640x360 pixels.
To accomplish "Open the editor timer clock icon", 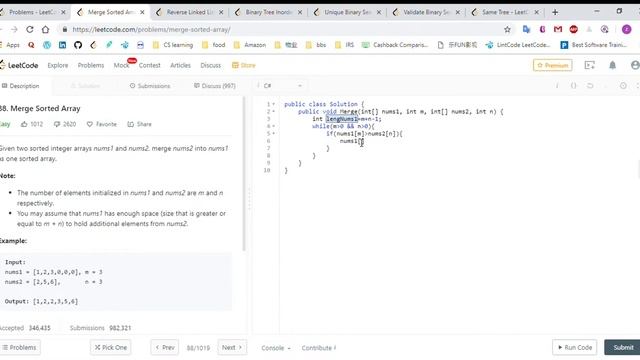I will coord(623,86).
